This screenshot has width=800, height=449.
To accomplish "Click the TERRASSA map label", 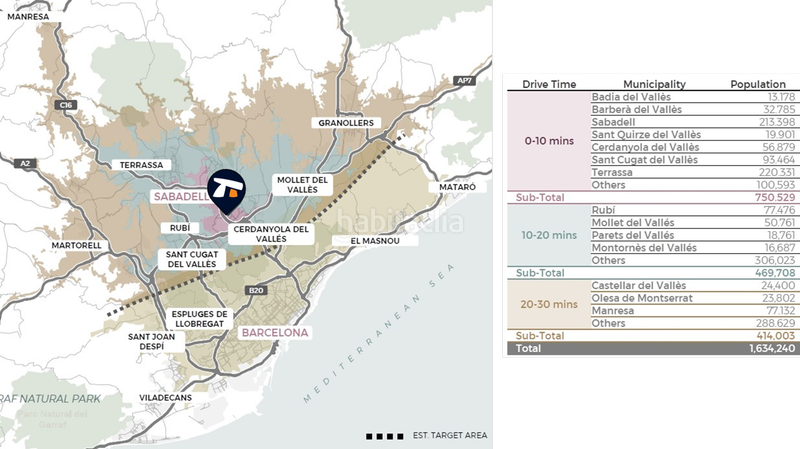I will tap(140, 165).
